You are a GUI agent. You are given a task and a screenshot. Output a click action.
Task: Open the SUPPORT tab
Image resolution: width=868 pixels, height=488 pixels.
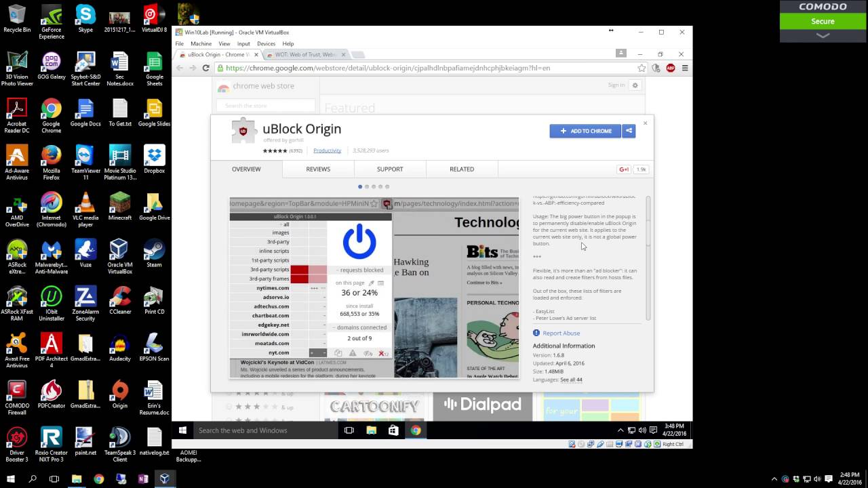coord(390,169)
